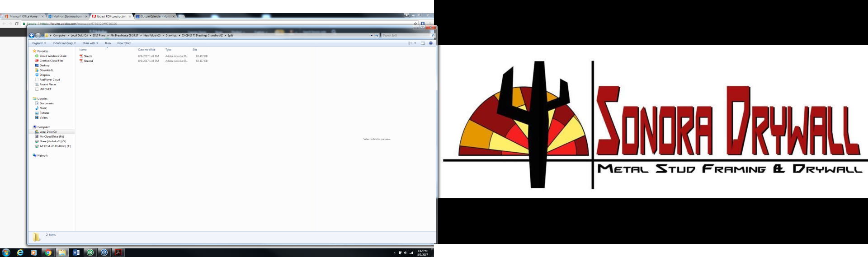Click Flix Brewhouse 08.24.17 in the breadcrumb
Viewport: 868px width, 257px height.
point(124,35)
